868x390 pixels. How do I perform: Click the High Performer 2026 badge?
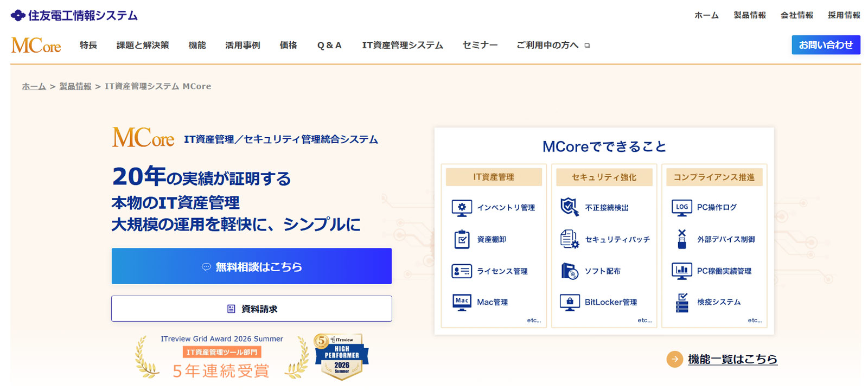[341, 356]
